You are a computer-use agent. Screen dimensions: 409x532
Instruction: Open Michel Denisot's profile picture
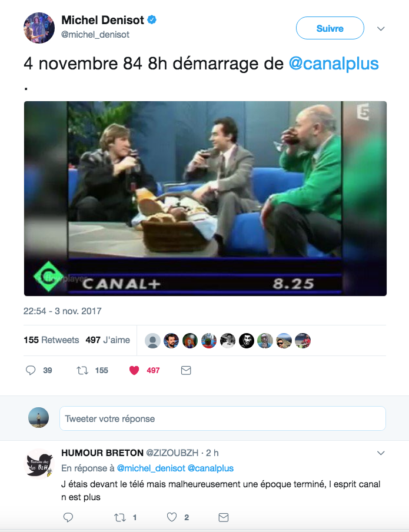39,28
